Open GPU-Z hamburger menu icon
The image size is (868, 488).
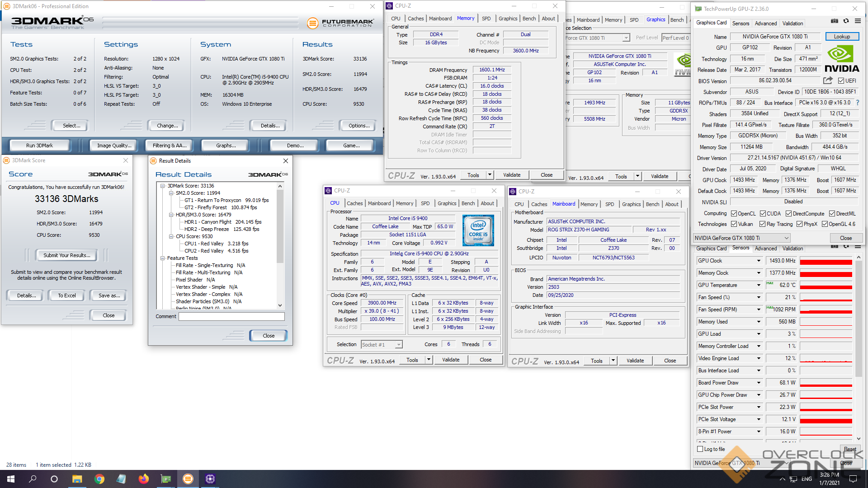point(858,21)
